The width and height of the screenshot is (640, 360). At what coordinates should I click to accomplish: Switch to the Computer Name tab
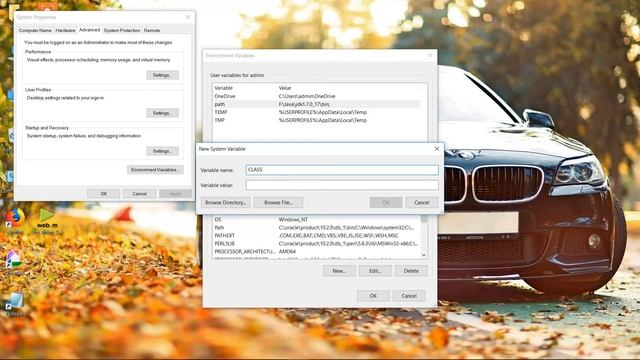35,30
